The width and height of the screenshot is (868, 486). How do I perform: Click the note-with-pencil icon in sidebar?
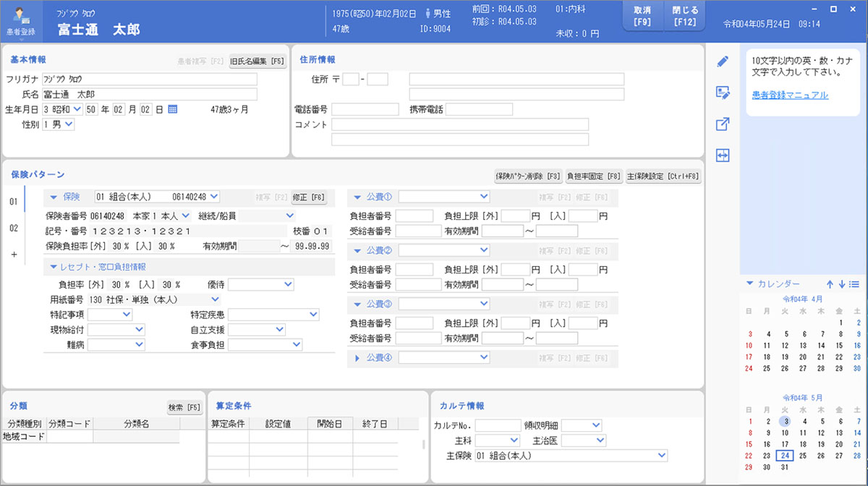(722, 93)
